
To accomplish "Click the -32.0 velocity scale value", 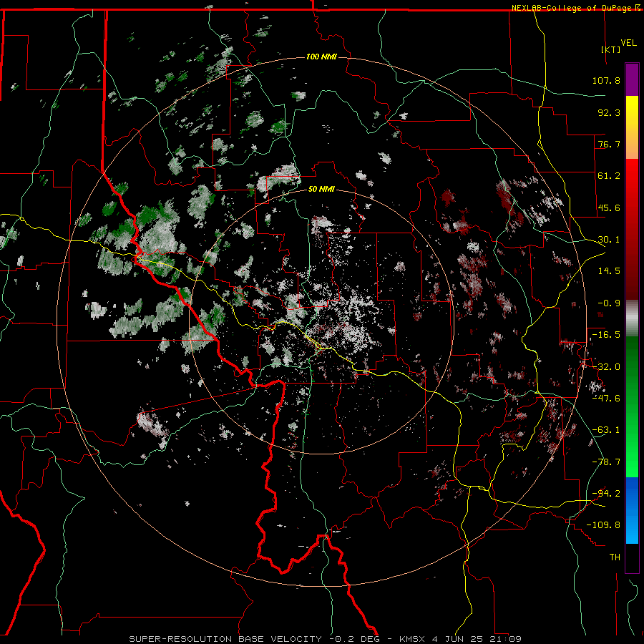I will (x=606, y=367).
